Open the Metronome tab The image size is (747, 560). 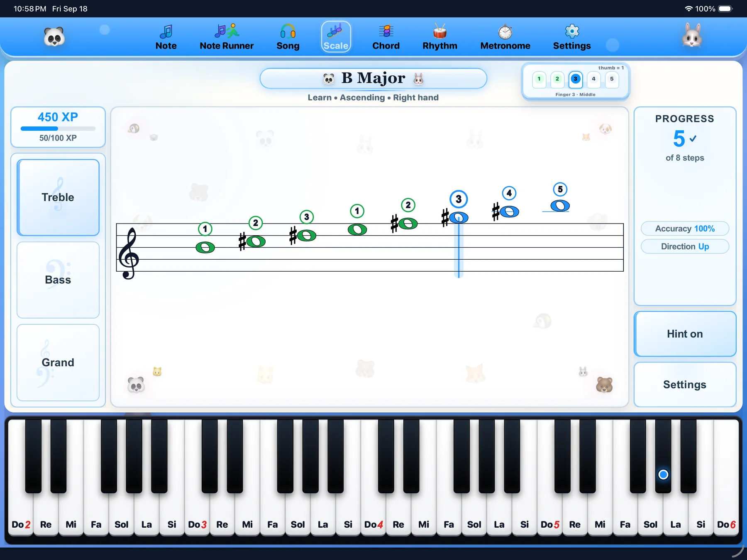coord(505,37)
